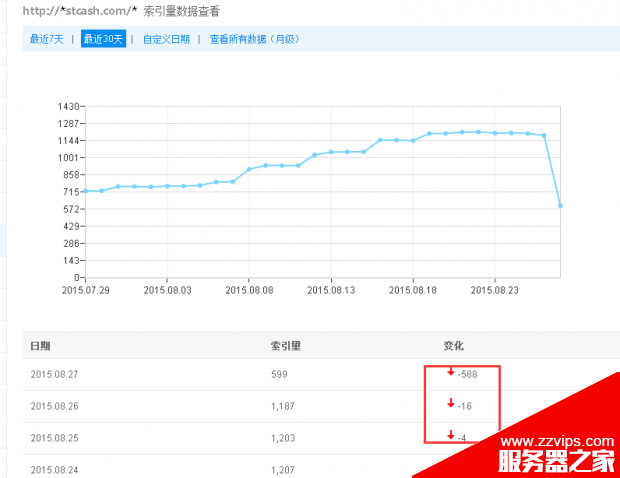Click the -588 change value

[x=467, y=374]
